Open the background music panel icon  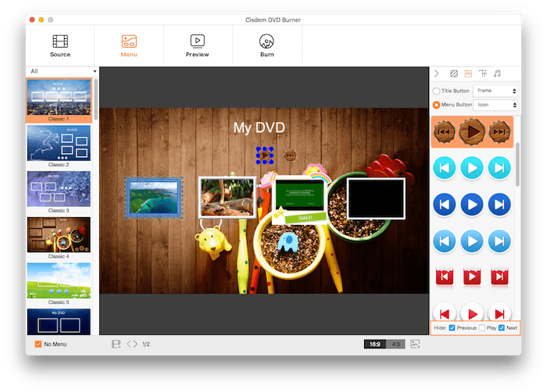(497, 73)
